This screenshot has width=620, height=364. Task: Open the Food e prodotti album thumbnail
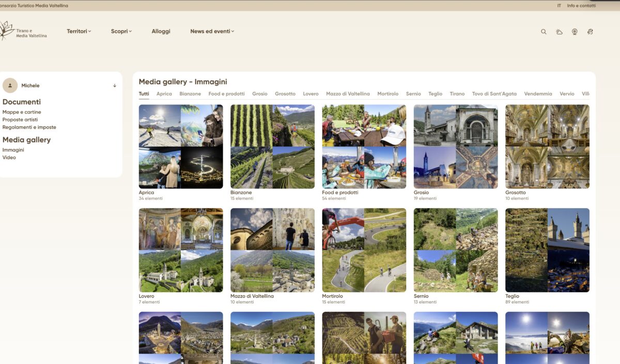[x=364, y=147]
